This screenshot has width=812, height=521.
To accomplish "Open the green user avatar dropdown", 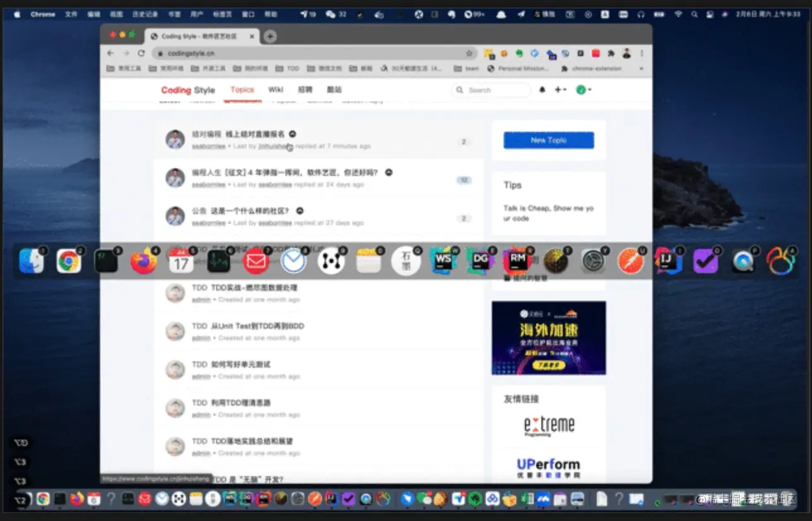I will click(x=584, y=90).
